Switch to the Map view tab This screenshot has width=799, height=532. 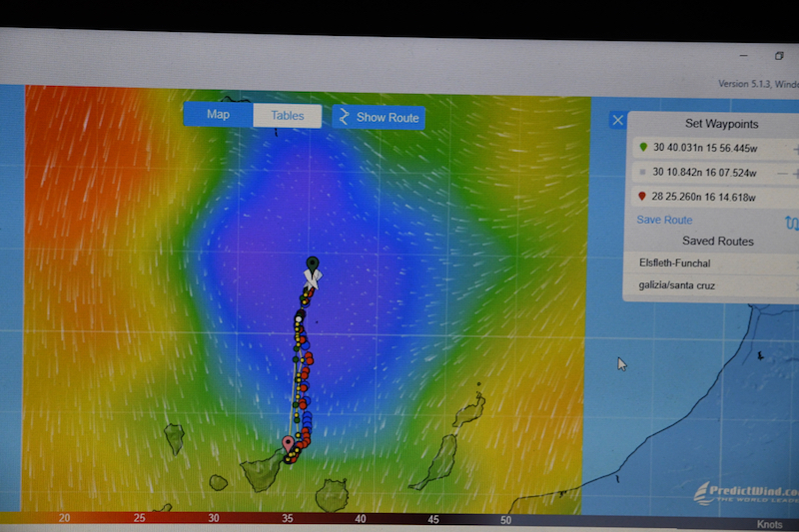pos(218,114)
